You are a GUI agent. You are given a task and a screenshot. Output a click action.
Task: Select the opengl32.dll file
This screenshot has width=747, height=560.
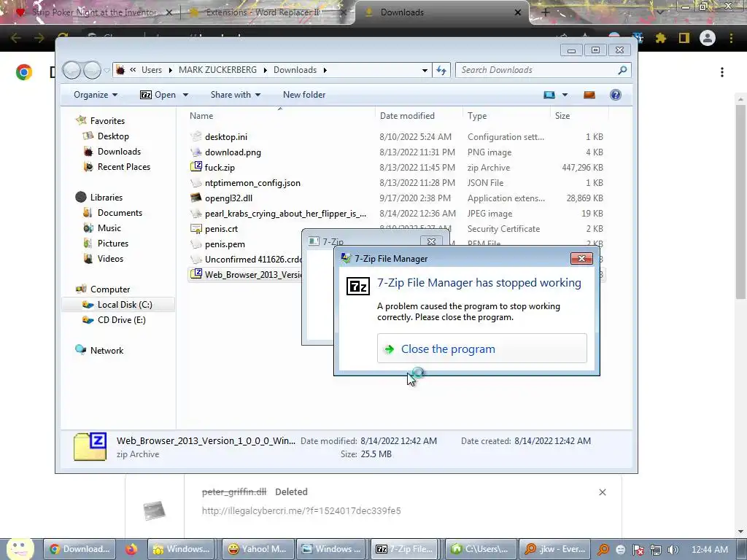click(x=228, y=198)
